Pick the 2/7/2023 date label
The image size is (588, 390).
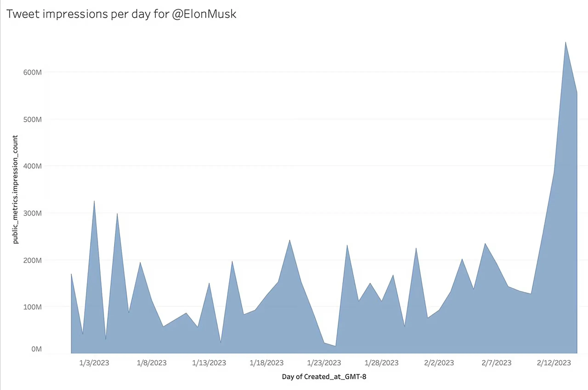[x=496, y=363]
